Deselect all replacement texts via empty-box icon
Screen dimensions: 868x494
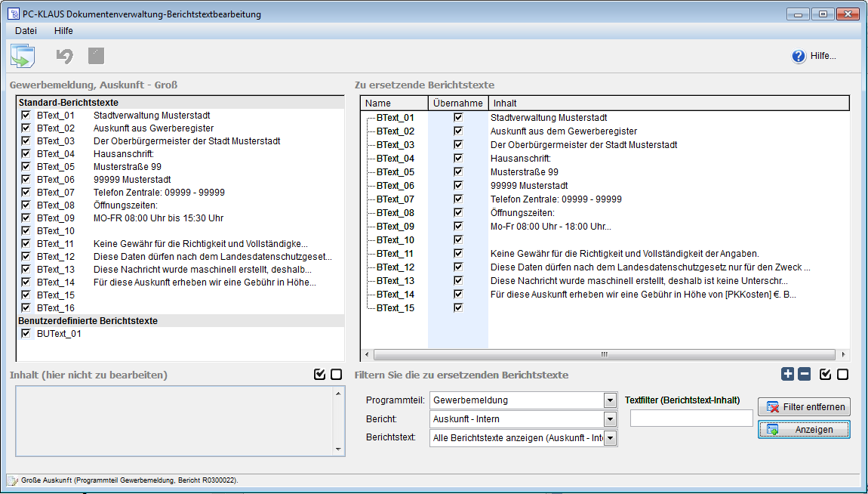842,374
